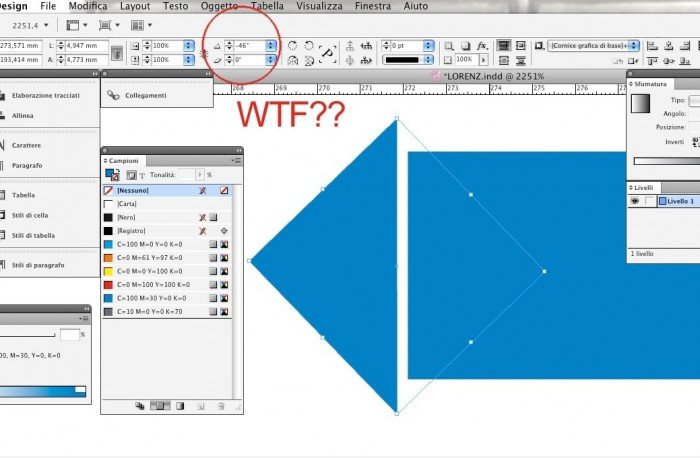700x458 pixels.
Task: Select the Campioni panel tab
Action: tap(124, 161)
